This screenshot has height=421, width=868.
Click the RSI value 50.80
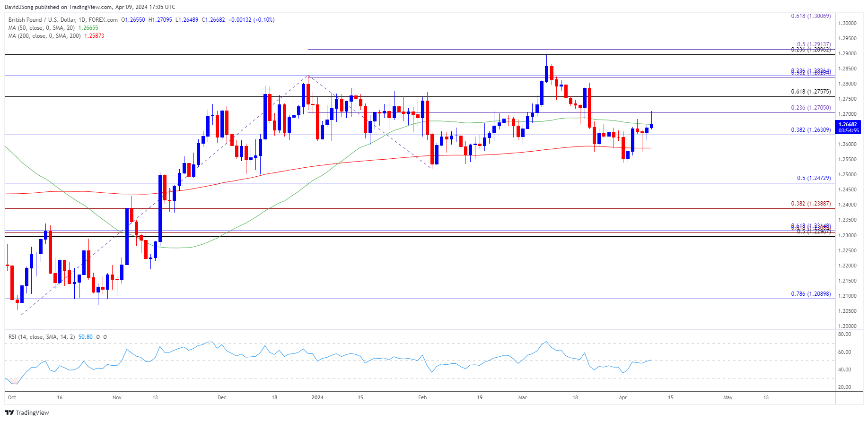coord(86,337)
